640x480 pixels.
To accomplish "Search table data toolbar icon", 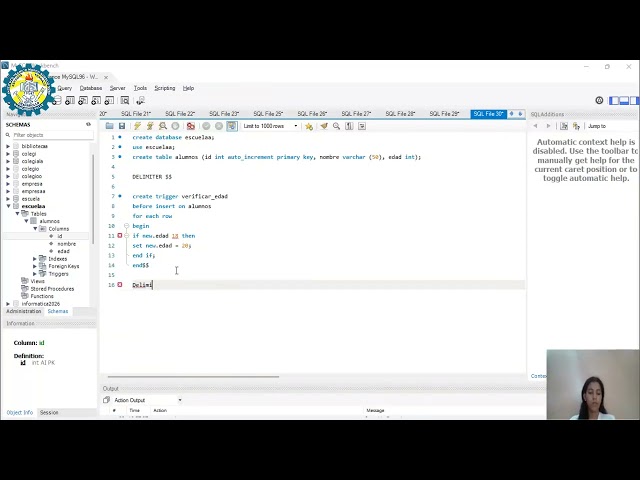I will point(125,100).
